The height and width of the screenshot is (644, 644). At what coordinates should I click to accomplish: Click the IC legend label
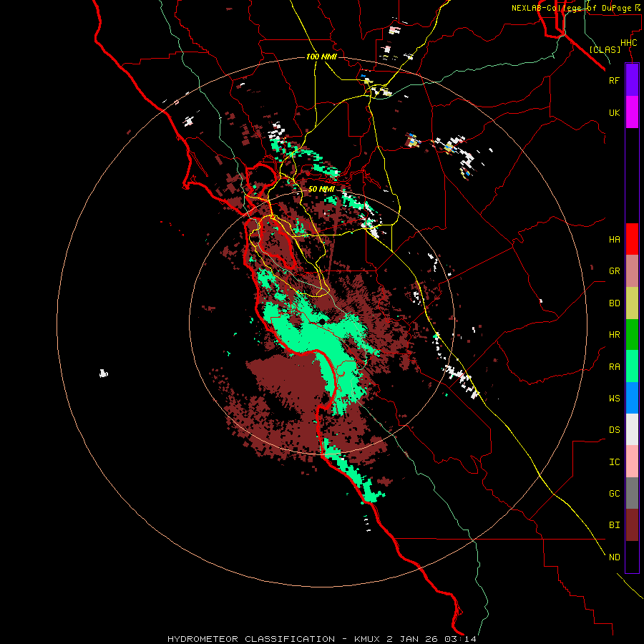point(614,462)
